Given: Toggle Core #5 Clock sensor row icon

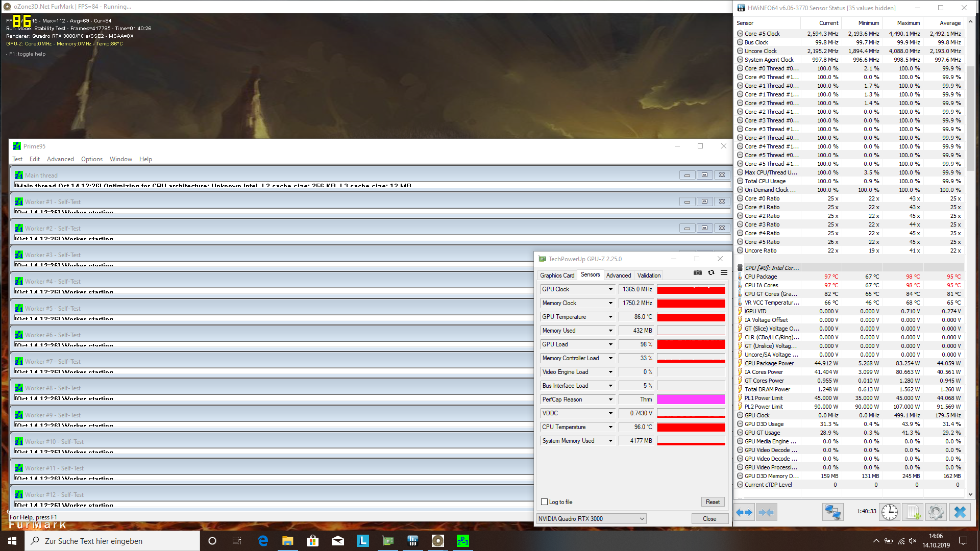Looking at the screenshot, I should (740, 34).
